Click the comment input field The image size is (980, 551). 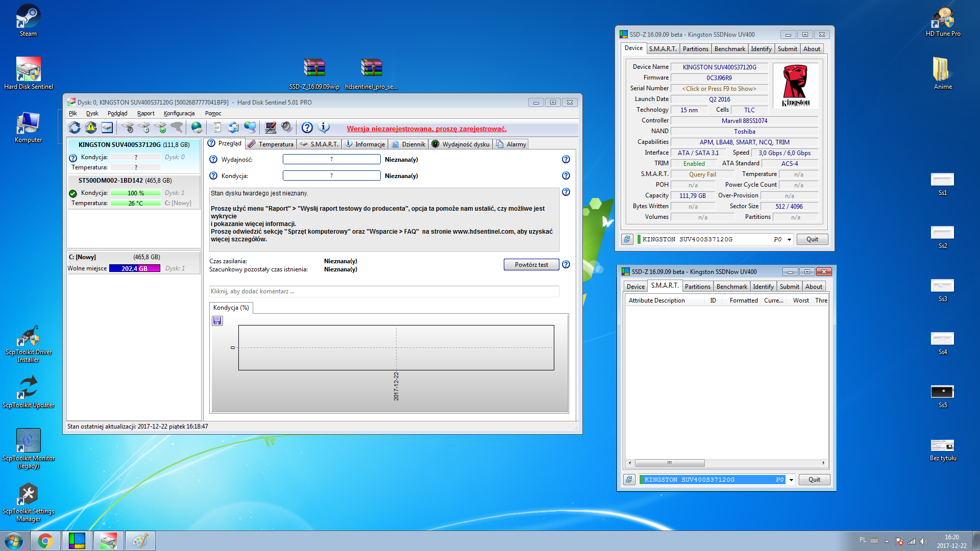(x=384, y=291)
